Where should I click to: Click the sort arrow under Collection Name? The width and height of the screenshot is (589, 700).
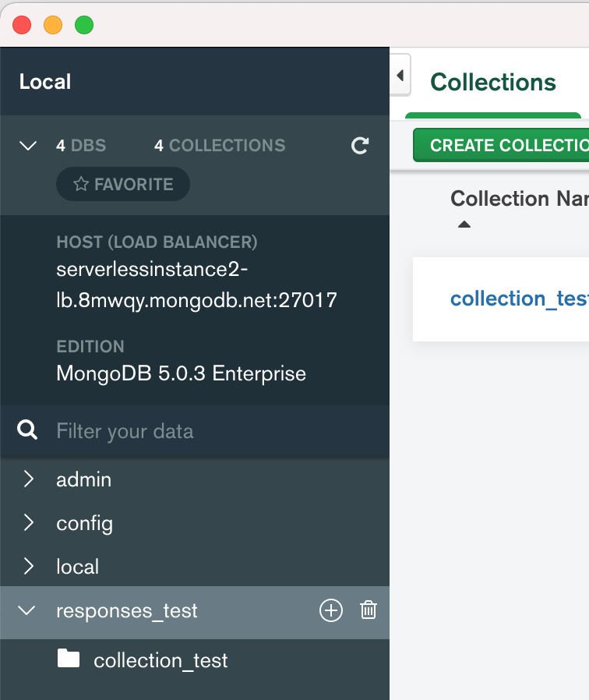[464, 224]
